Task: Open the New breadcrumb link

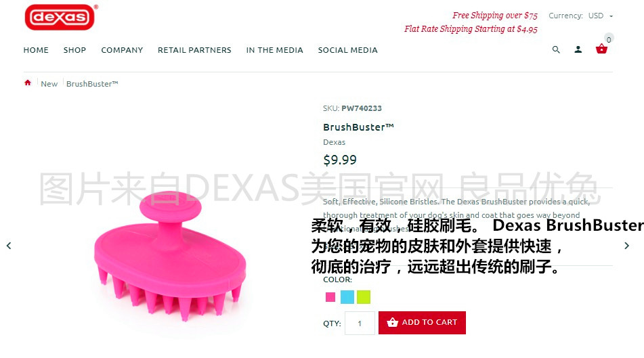Action: pyautogui.click(x=49, y=84)
